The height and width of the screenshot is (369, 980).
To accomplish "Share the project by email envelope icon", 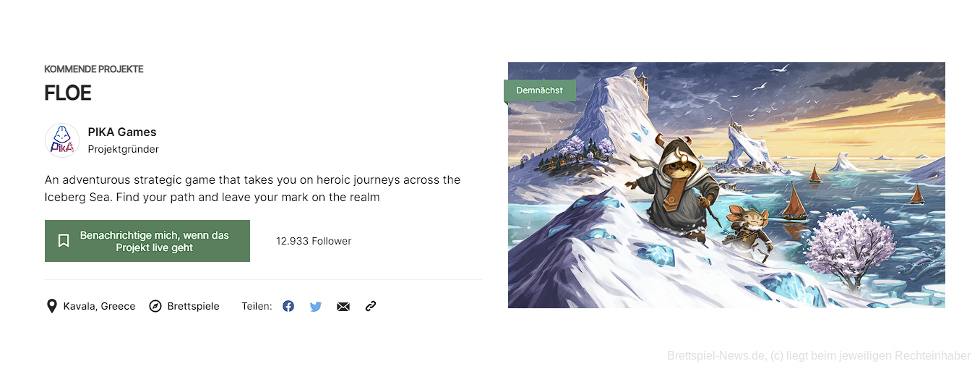I will coord(343,307).
